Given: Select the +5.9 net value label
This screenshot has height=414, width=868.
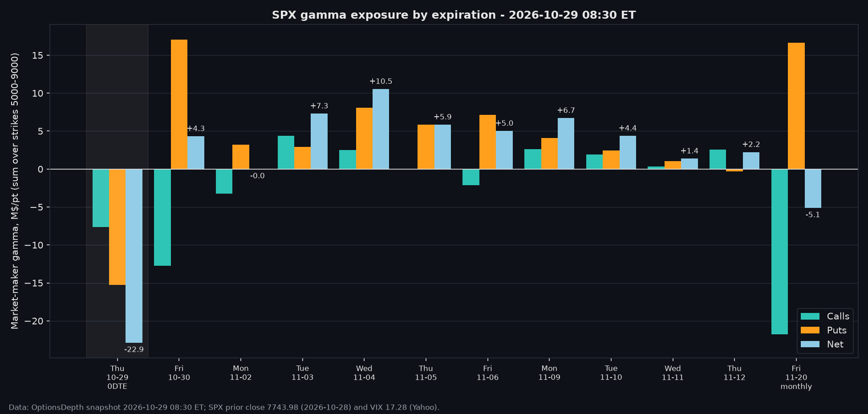Looking at the screenshot, I should click(x=442, y=117).
